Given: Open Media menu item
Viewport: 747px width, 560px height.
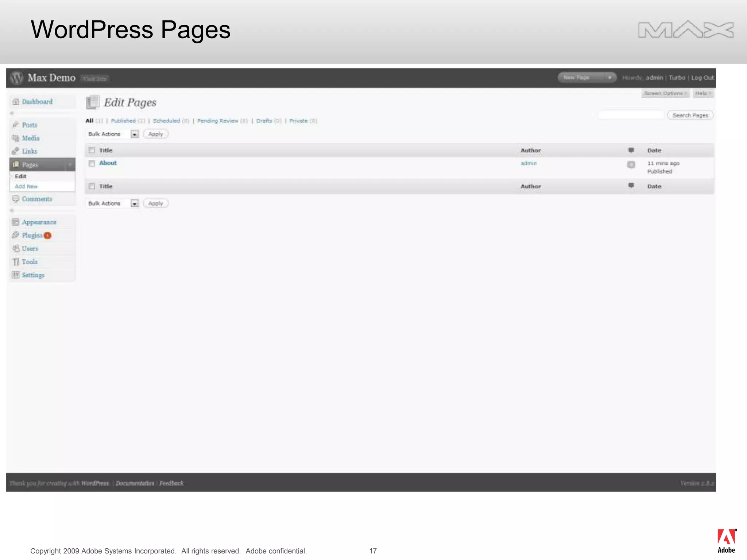Looking at the screenshot, I should pyautogui.click(x=31, y=138).
